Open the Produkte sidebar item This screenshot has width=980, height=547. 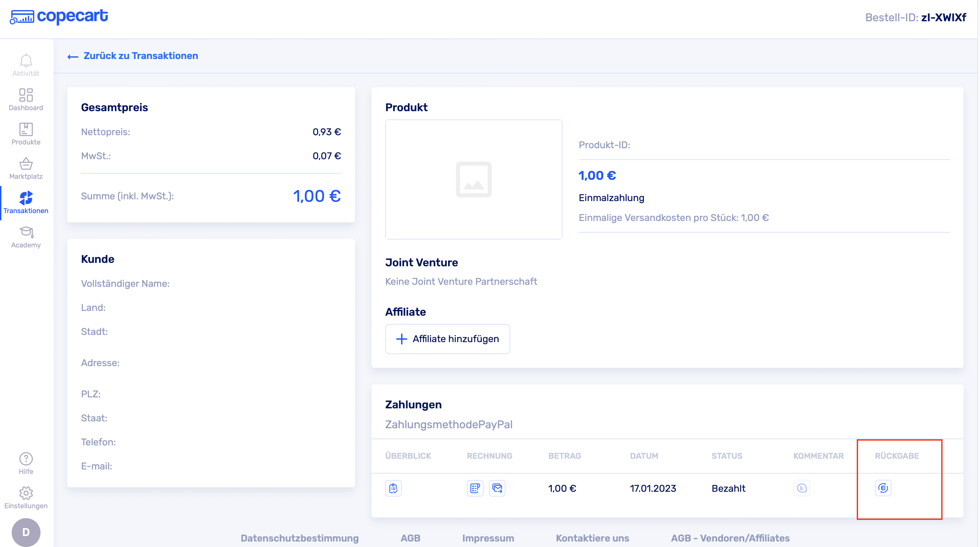26,134
